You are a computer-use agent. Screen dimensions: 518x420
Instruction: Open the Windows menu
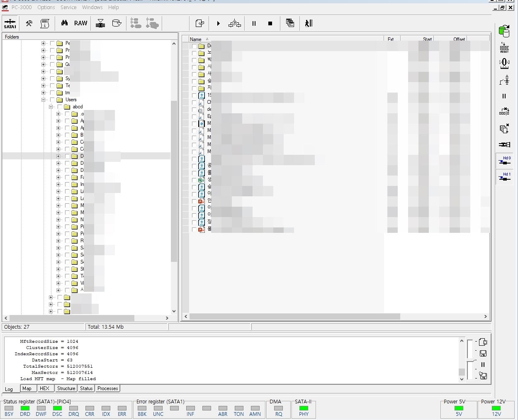click(x=92, y=7)
